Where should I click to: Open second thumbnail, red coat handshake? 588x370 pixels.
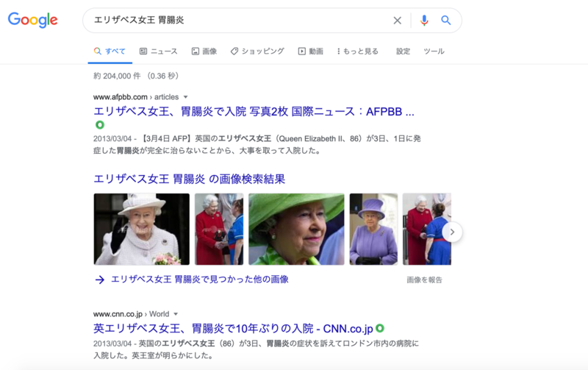tap(219, 229)
